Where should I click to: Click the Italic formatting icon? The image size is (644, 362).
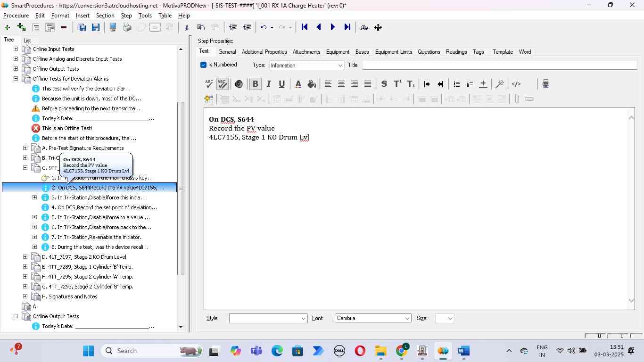click(269, 84)
